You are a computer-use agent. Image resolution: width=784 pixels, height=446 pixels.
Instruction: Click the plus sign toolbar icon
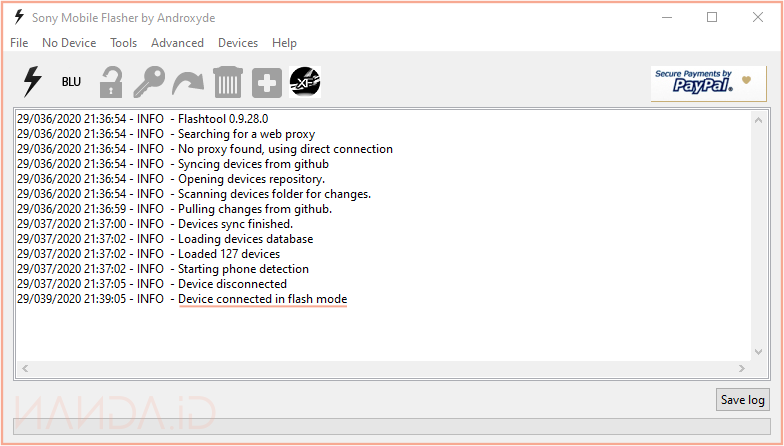266,83
